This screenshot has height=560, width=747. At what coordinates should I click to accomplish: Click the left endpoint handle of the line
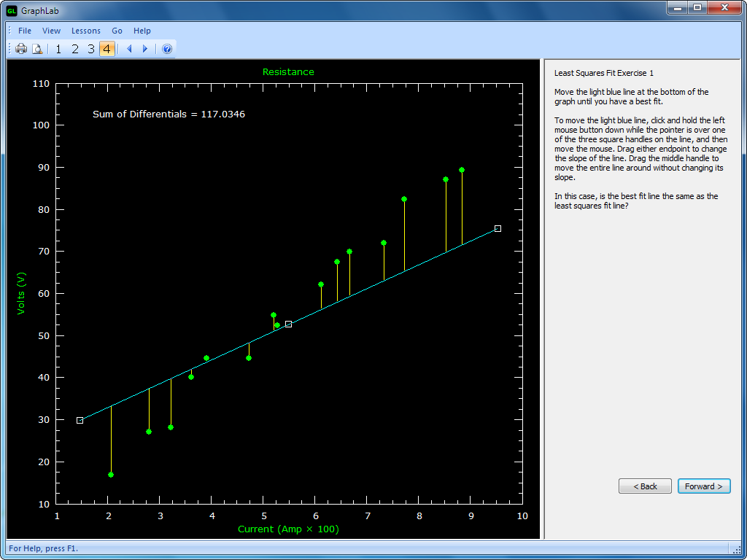click(80, 421)
